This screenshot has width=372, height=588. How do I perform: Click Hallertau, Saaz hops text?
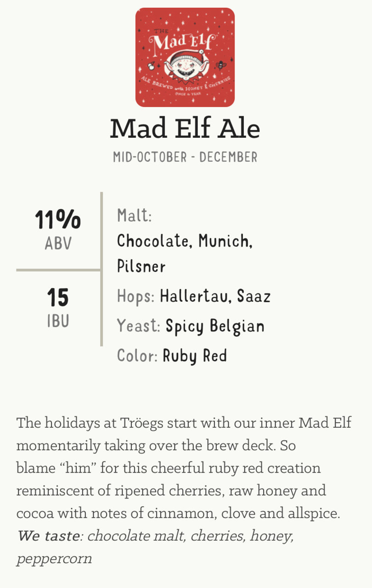pyautogui.click(x=215, y=296)
